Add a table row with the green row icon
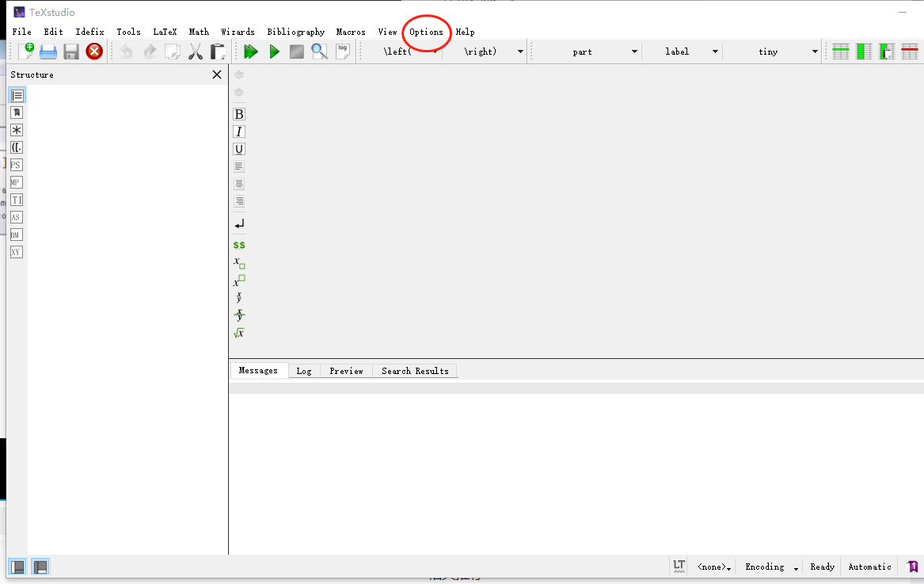The width and height of the screenshot is (924, 584). (840, 52)
